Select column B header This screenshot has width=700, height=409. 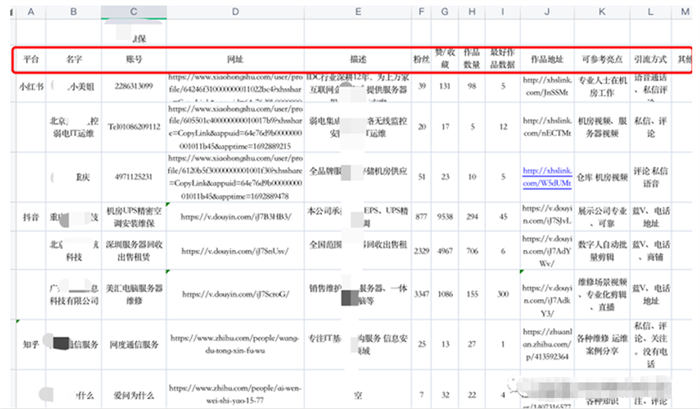coord(74,12)
